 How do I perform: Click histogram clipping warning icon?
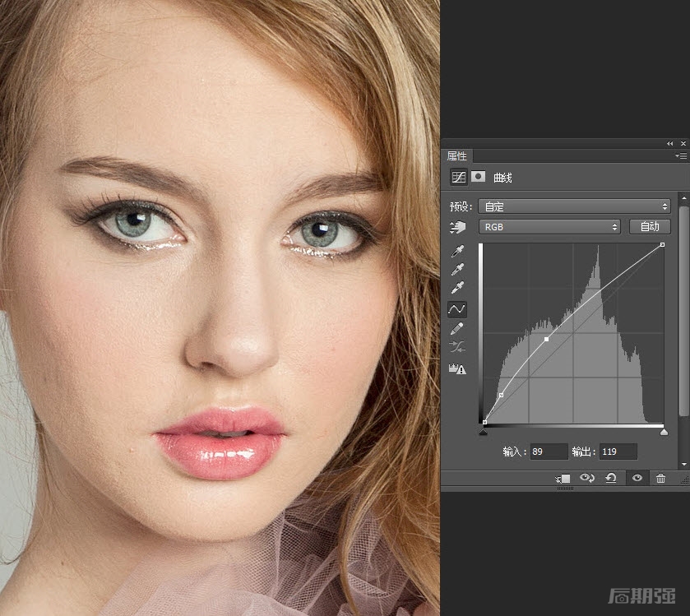pos(457,368)
